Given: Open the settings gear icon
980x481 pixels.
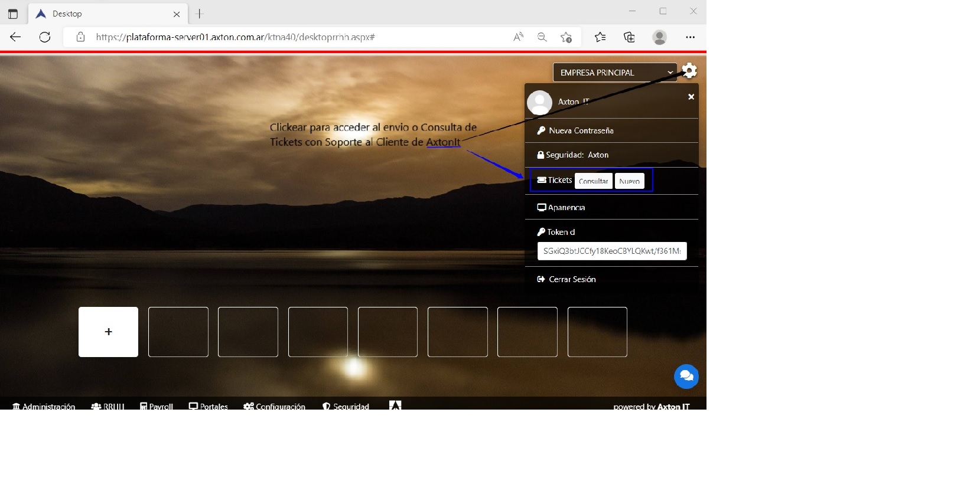Looking at the screenshot, I should (x=689, y=71).
